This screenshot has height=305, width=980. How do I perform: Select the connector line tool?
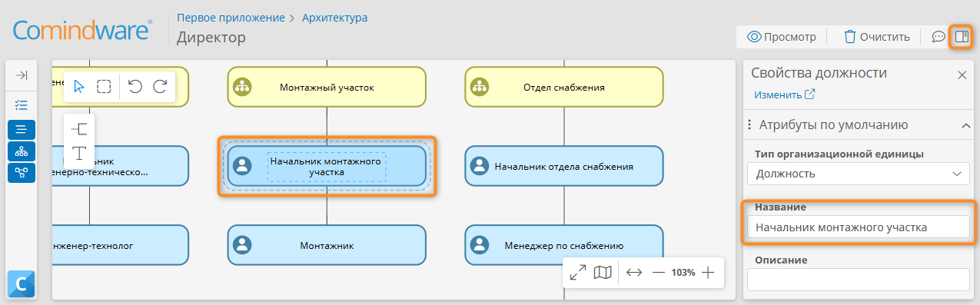coord(79,128)
